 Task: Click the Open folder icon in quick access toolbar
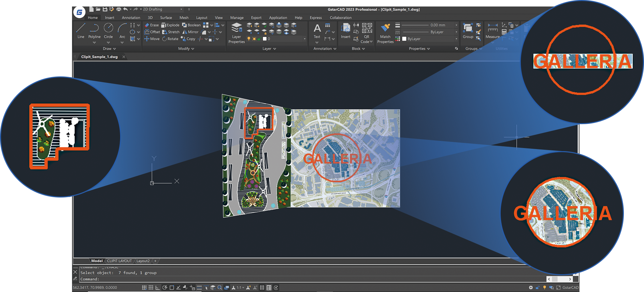click(98, 9)
